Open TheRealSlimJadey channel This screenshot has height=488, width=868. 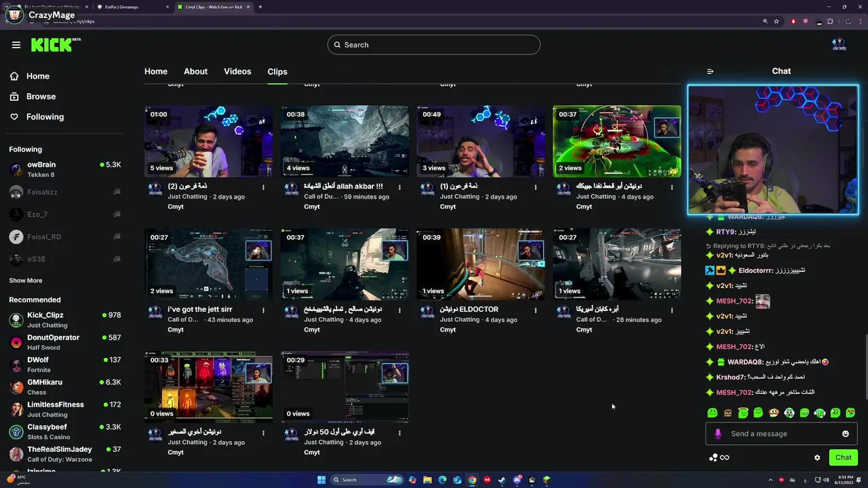tap(65, 454)
